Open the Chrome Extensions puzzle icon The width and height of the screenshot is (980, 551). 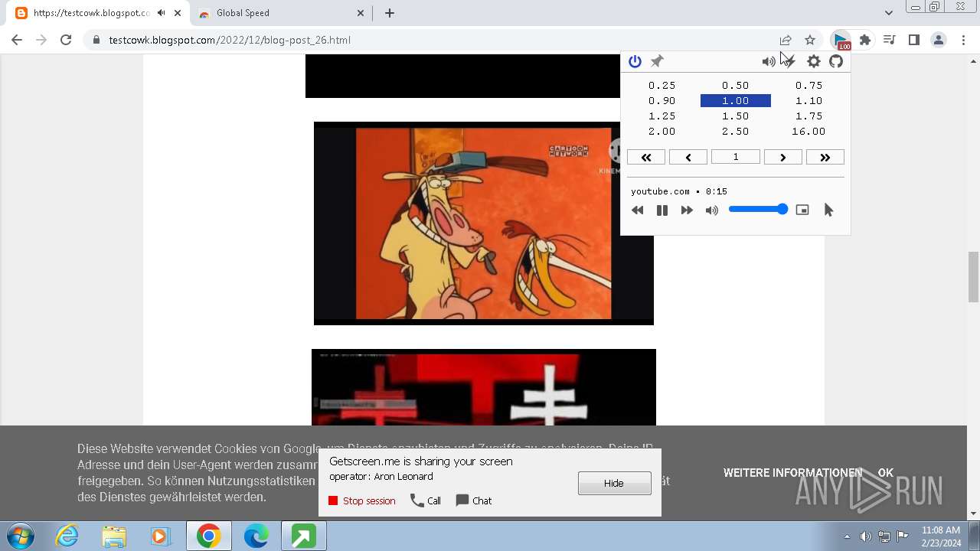(865, 40)
